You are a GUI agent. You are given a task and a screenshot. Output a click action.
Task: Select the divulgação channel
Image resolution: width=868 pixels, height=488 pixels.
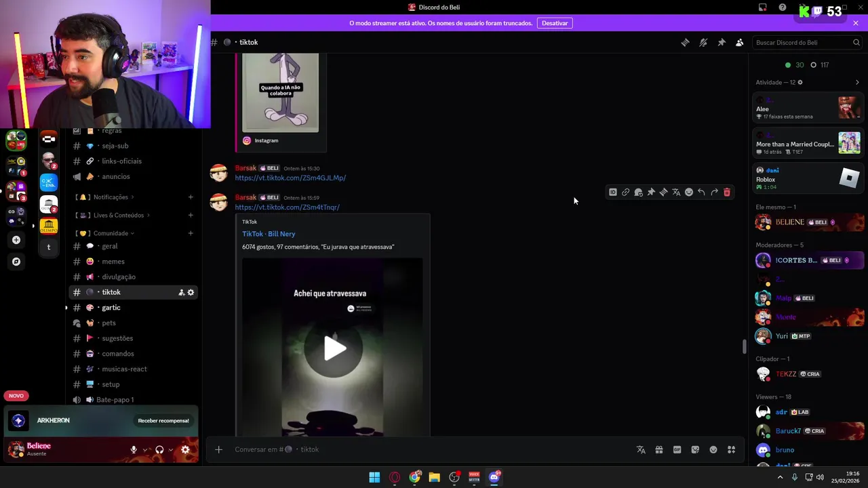click(x=133, y=277)
